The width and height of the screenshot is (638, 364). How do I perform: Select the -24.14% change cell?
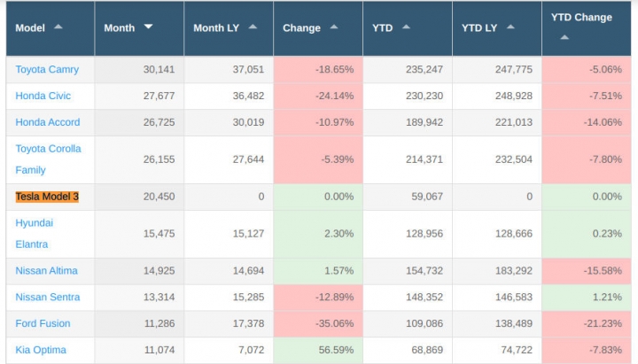pos(318,96)
